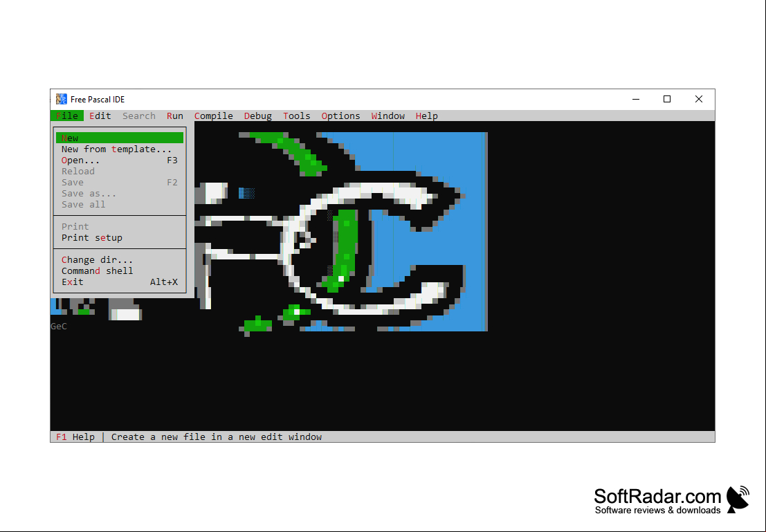Open the Window menu

(x=388, y=116)
